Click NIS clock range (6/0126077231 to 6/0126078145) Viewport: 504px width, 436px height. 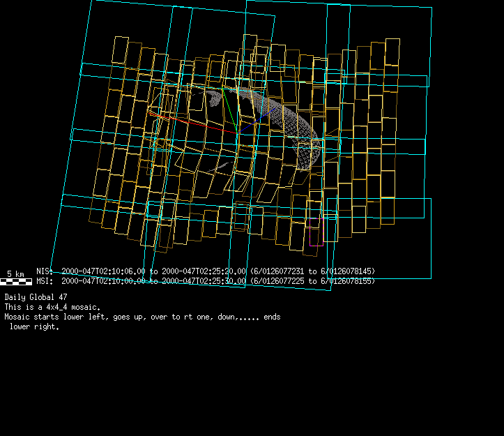[313, 271]
